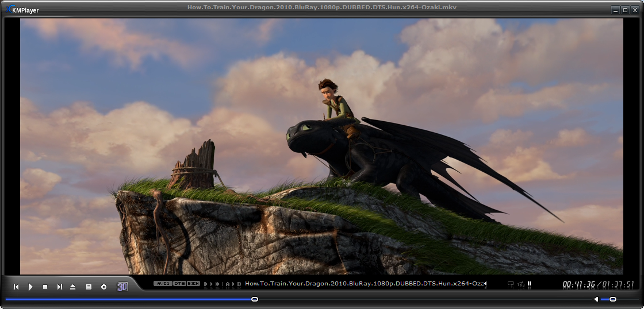This screenshot has width=644, height=309.
Task: Toggle the shuffle order icon
Action: pyautogui.click(x=521, y=284)
